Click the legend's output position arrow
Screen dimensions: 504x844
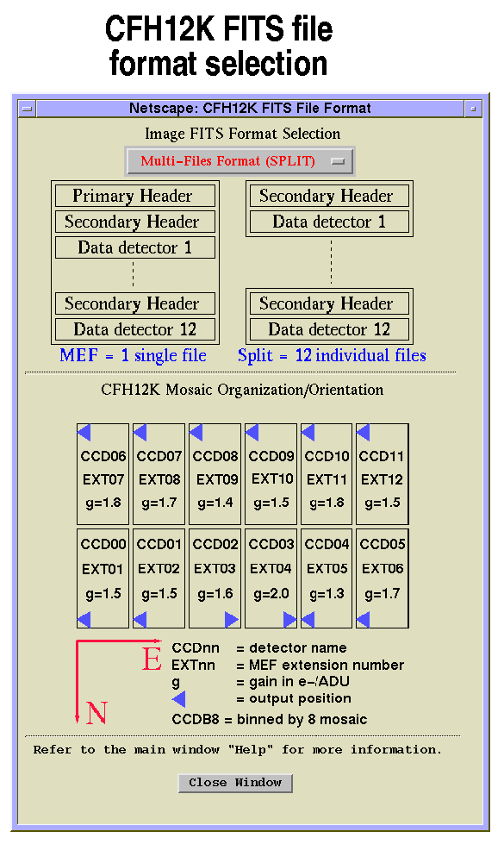(x=178, y=698)
